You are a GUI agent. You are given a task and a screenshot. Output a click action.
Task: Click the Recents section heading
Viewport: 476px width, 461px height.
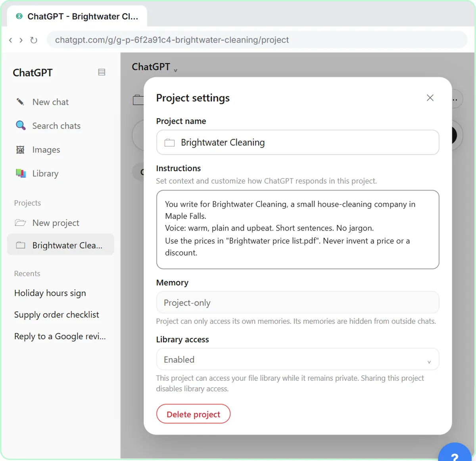(27, 273)
